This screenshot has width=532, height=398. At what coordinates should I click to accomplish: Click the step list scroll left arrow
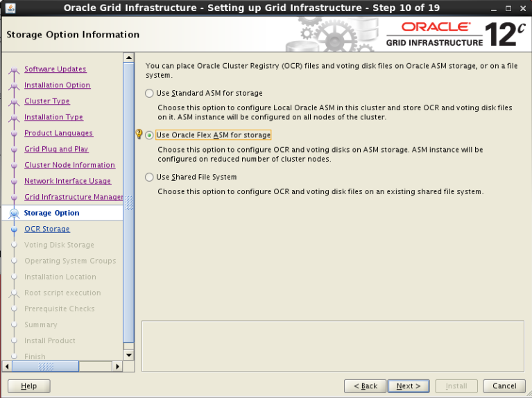[x=7, y=366]
